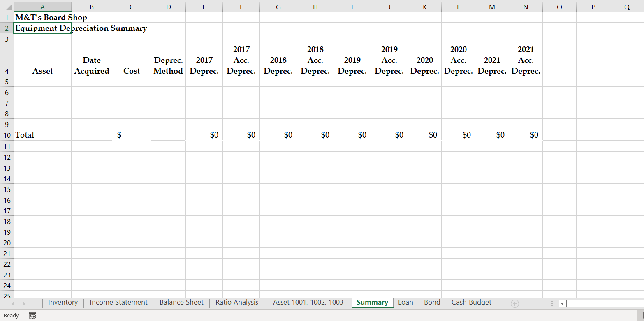644x321 pixels.
Task: Select row 4 header
Action: [x=7, y=60]
